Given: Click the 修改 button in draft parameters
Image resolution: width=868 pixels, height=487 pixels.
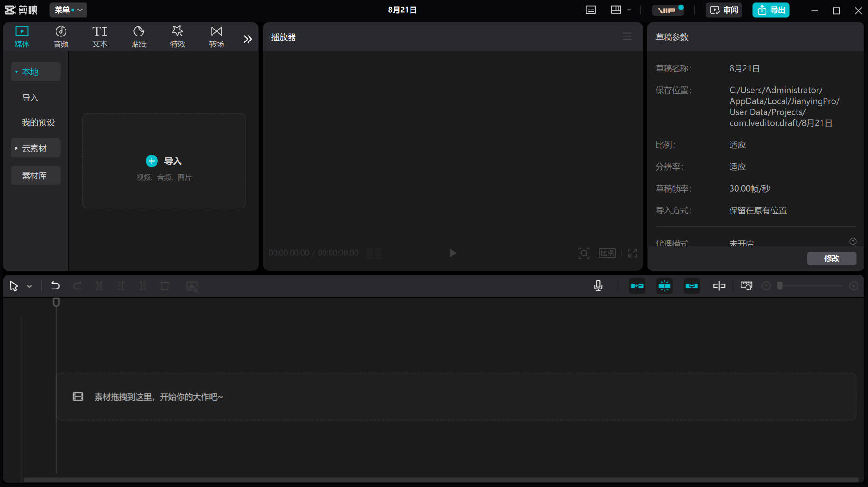Looking at the screenshot, I should (831, 259).
